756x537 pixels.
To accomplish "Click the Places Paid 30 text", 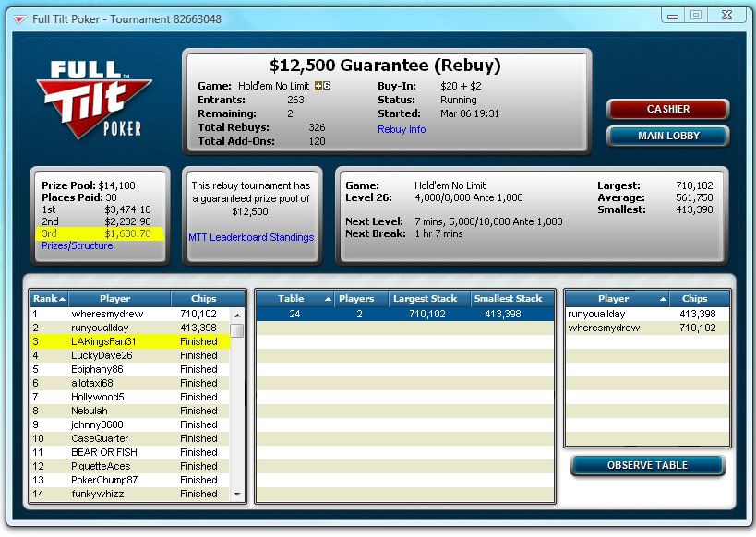I will pos(79,197).
